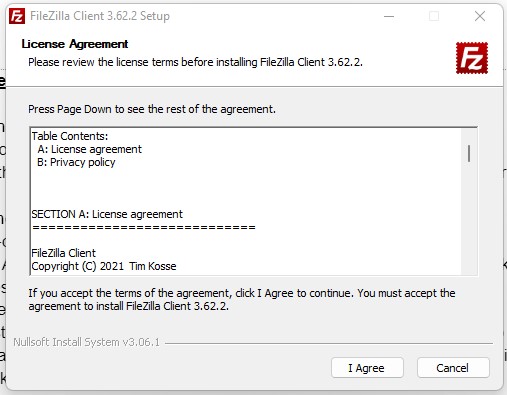Viewport: 507px width, 395px height.
Task: Click the 'License Agreement' heading
Action: 75,44
